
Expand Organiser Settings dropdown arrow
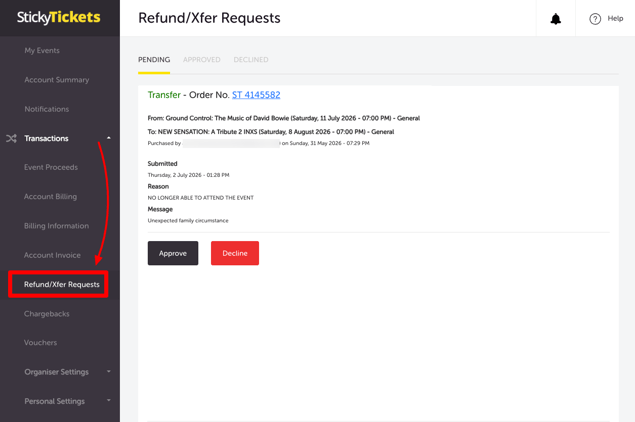pyautogui.click(x=109, y=371)
